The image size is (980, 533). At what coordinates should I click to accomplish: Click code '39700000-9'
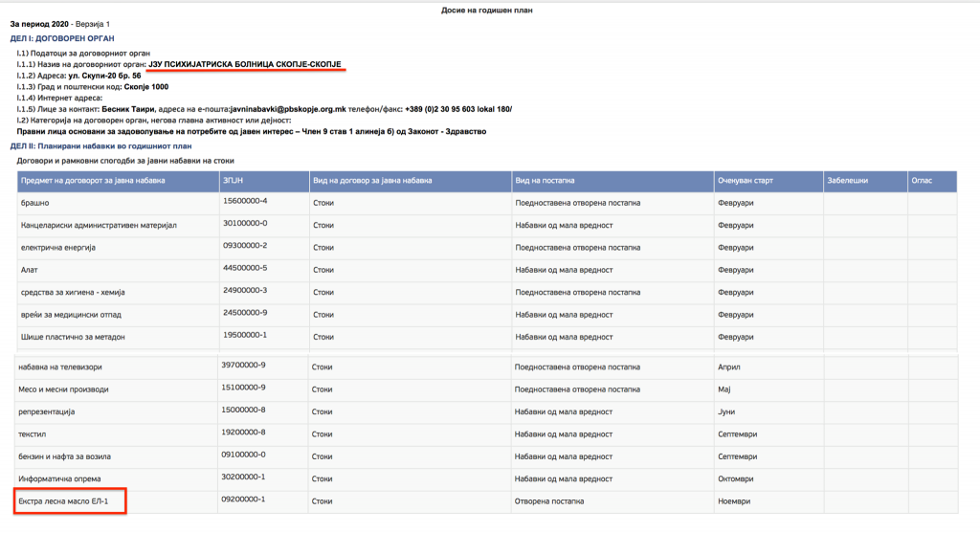click(x=243, y=365)
